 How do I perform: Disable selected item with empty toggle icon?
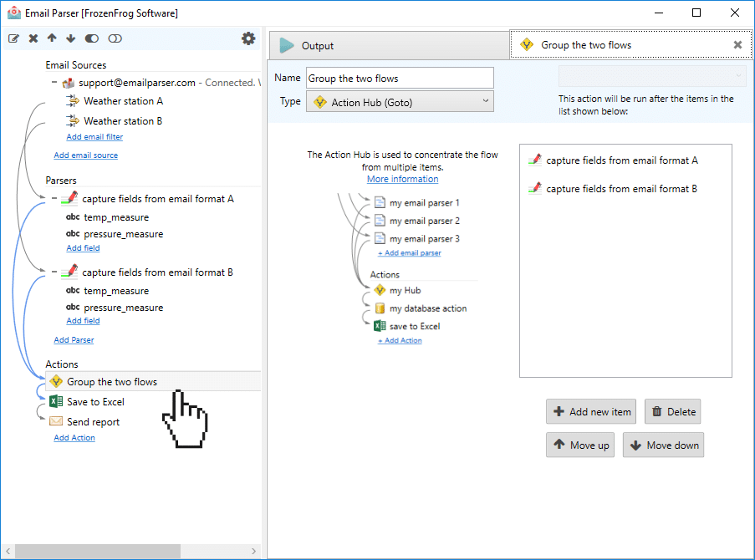[115, 38]
